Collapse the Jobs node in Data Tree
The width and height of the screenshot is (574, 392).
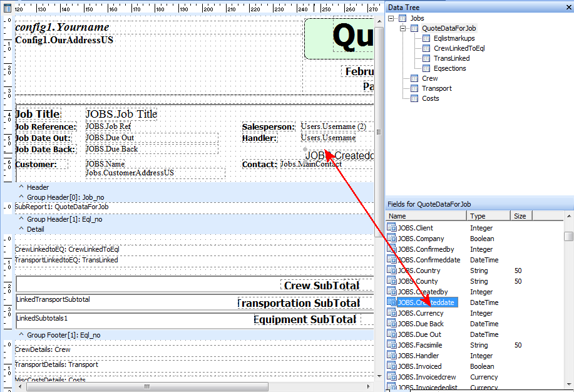coord(392,18)
